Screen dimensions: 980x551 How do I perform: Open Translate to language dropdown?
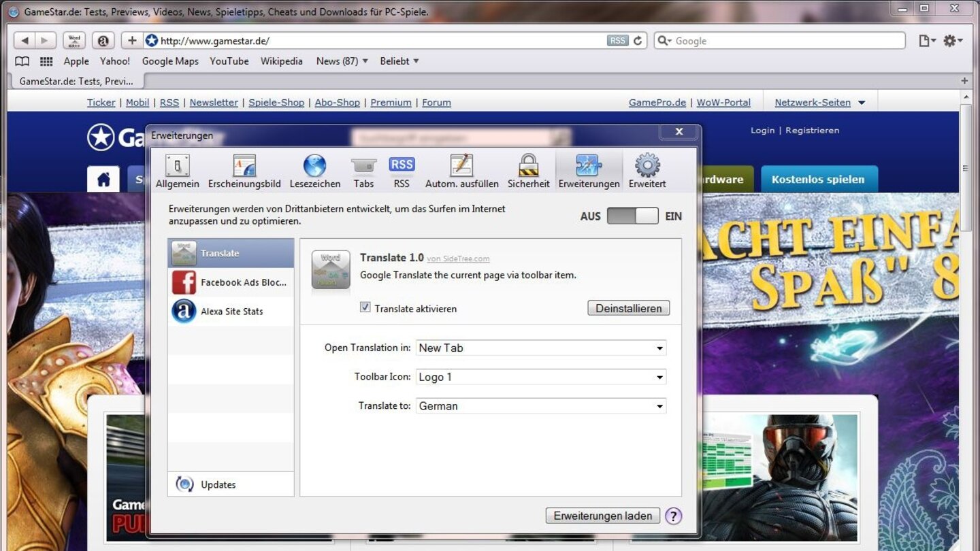pos(541,406)
